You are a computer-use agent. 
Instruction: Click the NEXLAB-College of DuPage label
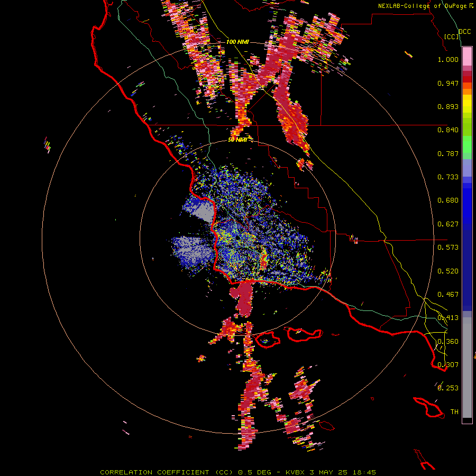(423, 6)
